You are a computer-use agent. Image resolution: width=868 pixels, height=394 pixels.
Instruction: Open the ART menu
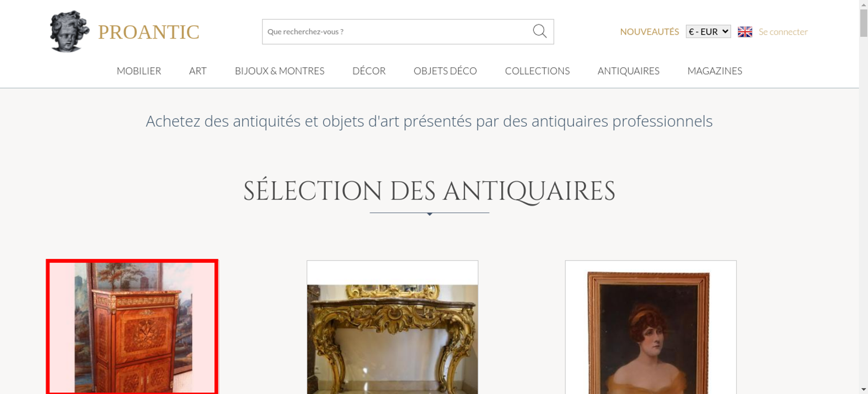tap(198, 71)
